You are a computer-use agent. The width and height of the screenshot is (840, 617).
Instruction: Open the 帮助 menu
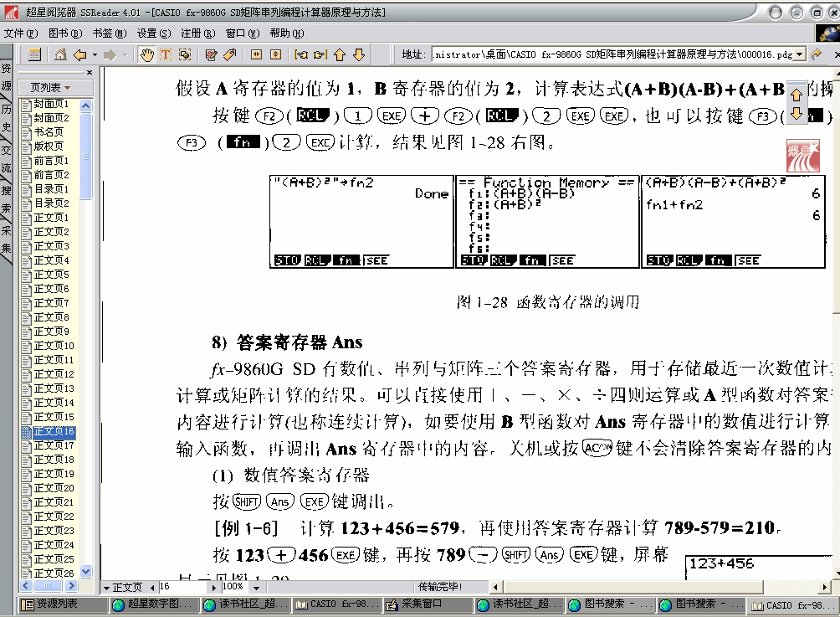click(x=287, y=33)
